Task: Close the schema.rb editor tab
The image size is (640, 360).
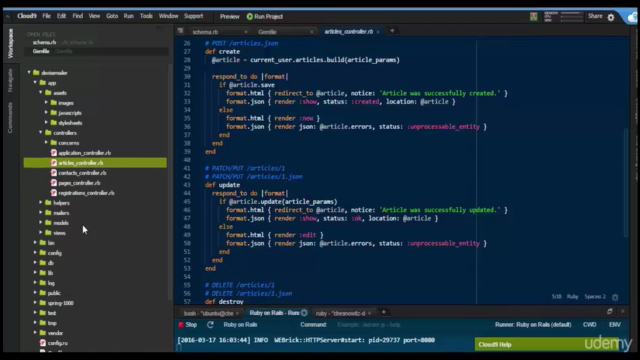Action: tap(246, 32)
